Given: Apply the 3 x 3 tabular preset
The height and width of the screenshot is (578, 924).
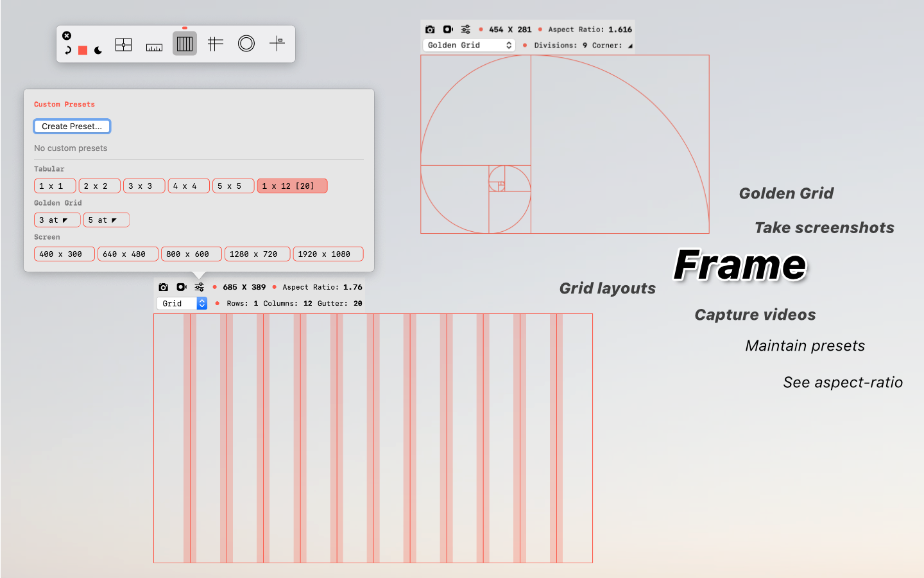Looking at the screenshot, I should tap(144, 186).
